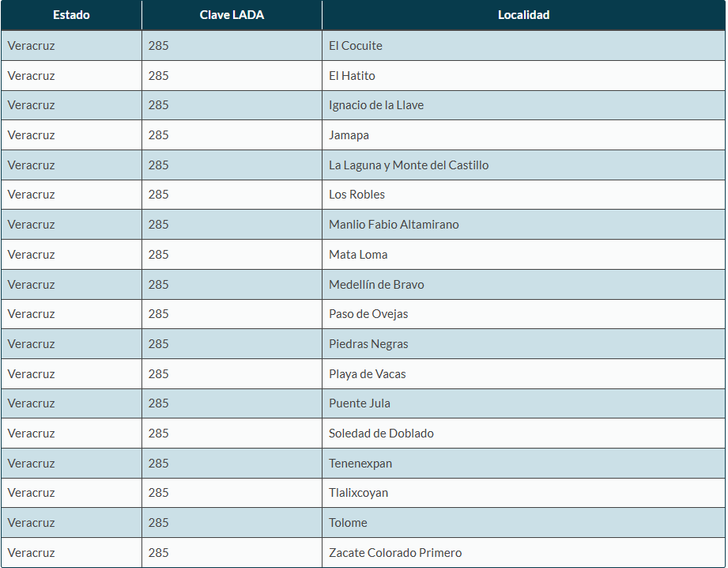Viewport: 728px width, 568px height.
Task: Click Ignacio de la Llave cell
Action: [x=524, y=105]
